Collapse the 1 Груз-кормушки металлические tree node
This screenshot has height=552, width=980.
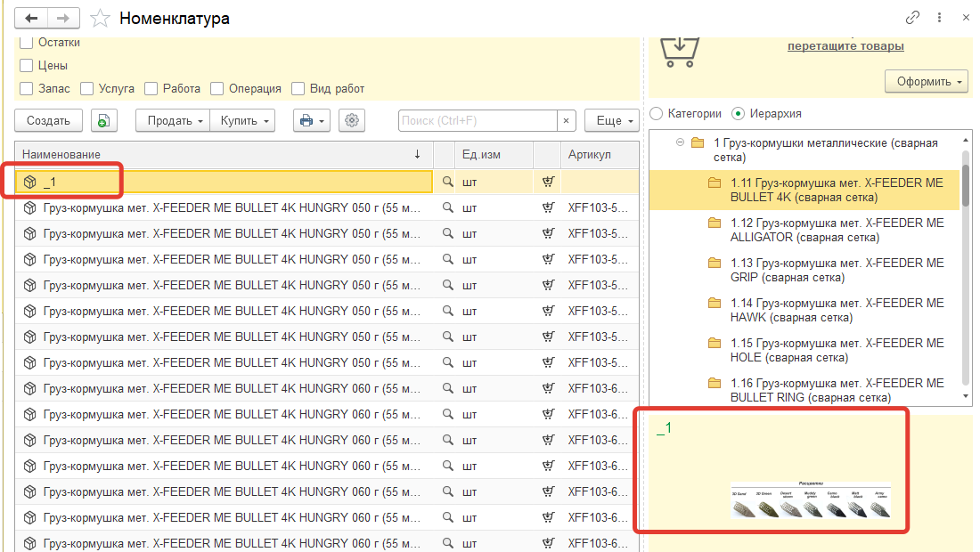(680, 142)
